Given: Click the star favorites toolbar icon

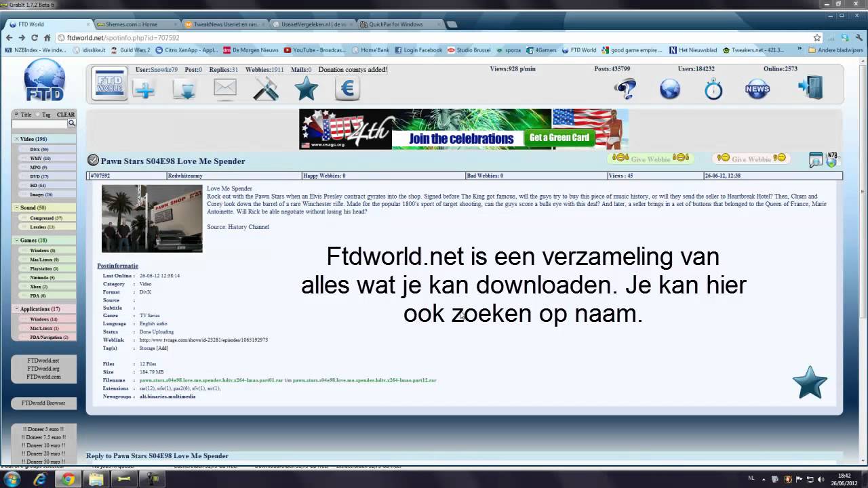Looking at the screenshot, I should point(306,89).
